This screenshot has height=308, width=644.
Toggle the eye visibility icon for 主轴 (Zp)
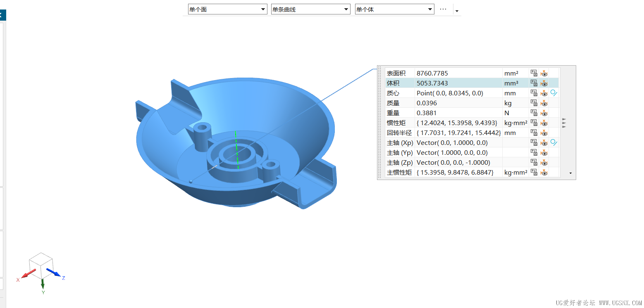544,162
